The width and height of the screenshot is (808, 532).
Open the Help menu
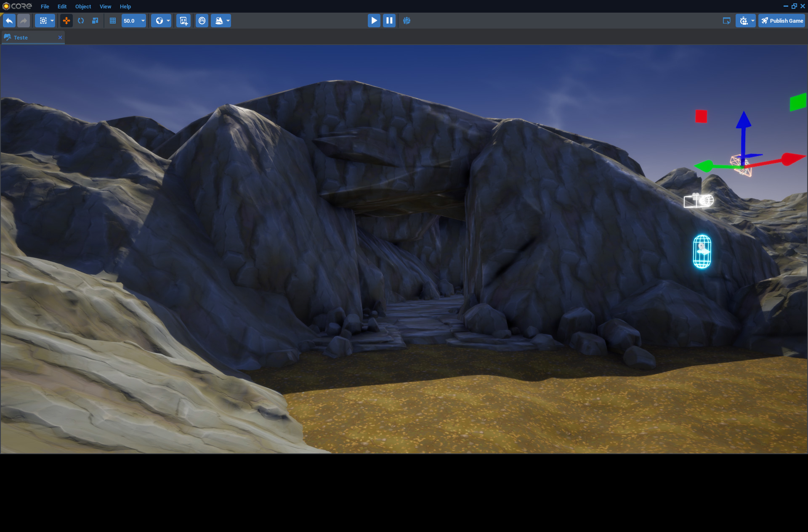point(125,6)
